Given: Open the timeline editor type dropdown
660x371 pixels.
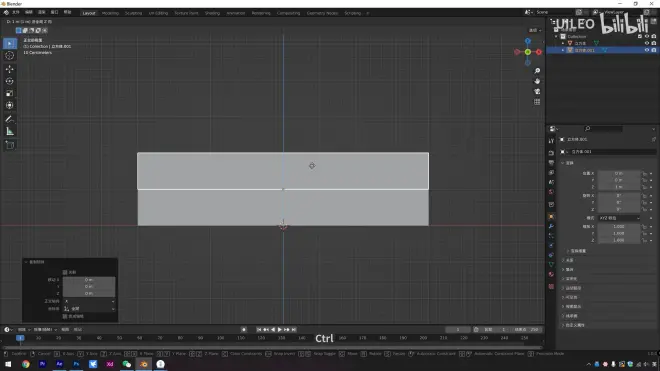Looking at the screenshot, I should [x=8, y=330].
